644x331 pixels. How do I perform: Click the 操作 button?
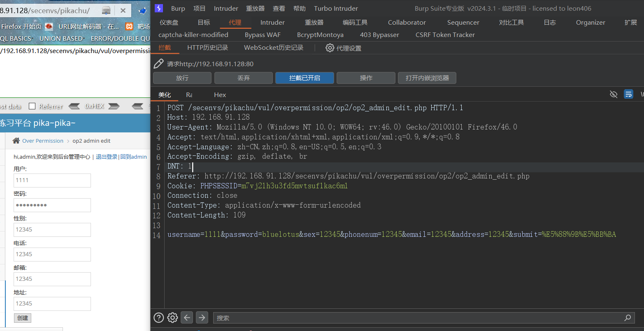(366, 78)
